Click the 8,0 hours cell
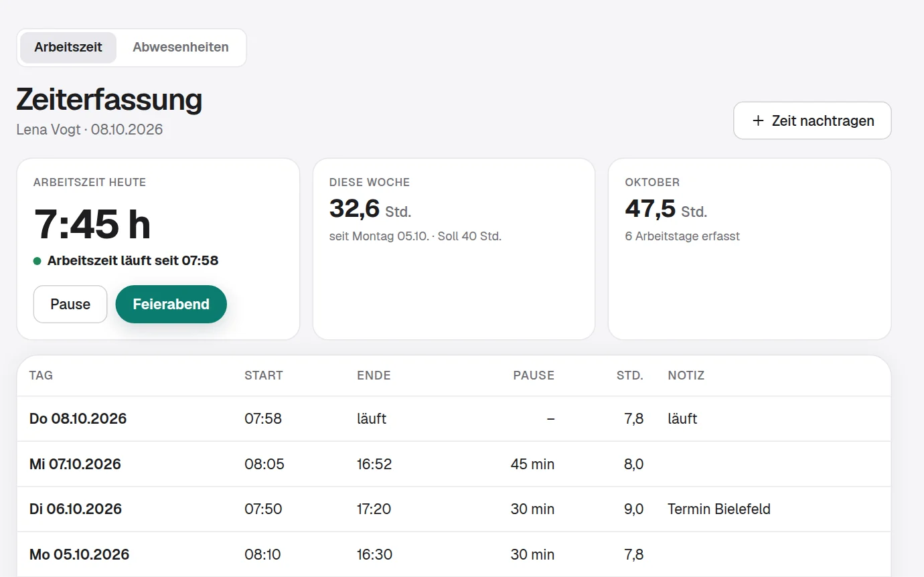Screen dimensions: 924x577 pos(633,464)
